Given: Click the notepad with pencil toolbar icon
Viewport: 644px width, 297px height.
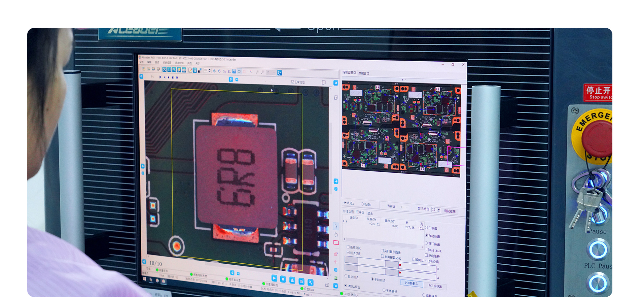Looking at the screenshot, I should pyautogui.click(x=190, y=70).
